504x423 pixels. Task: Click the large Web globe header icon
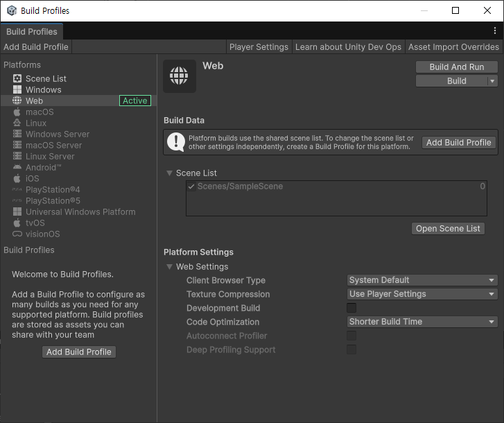tap(179, 76)
